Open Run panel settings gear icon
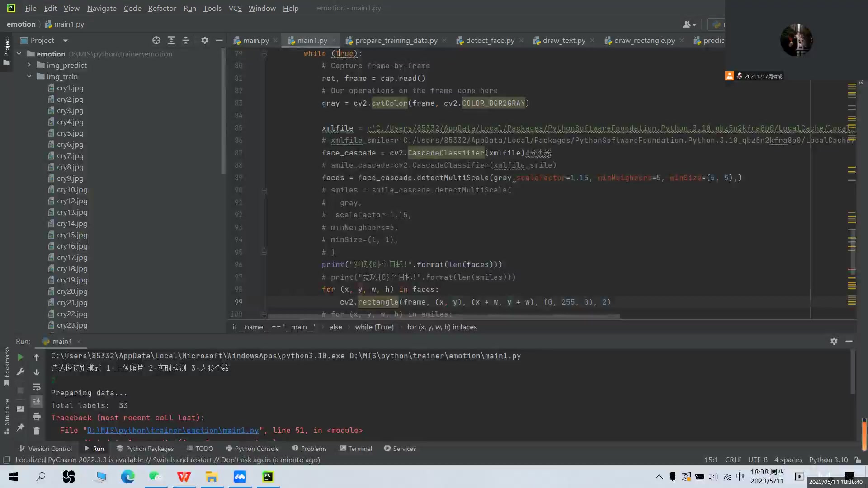Image resolution: width=868 pixels, height=488 pixels. [x=834, y=341]
